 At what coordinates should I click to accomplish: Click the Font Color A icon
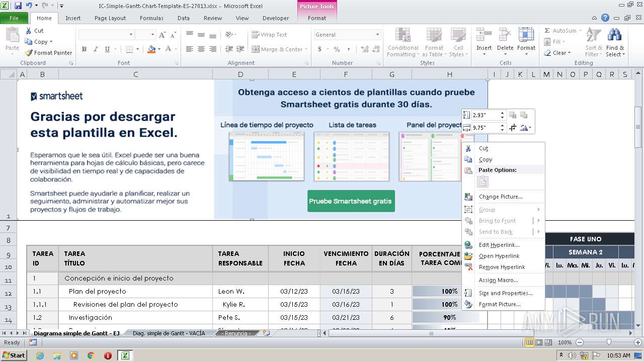(168, 49)
